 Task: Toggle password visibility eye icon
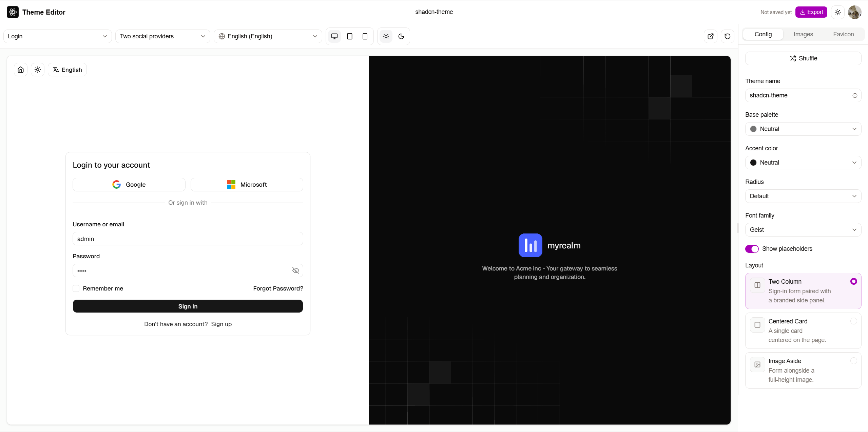pos(296,270)
